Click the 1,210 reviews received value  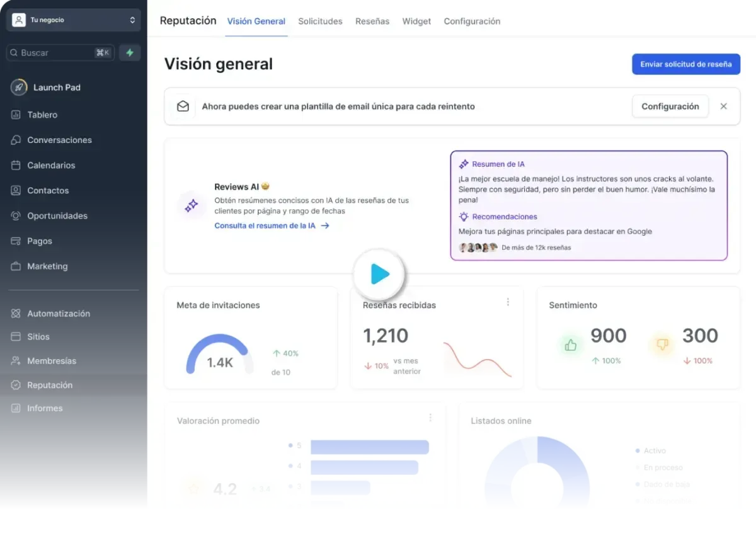[386, 336]
